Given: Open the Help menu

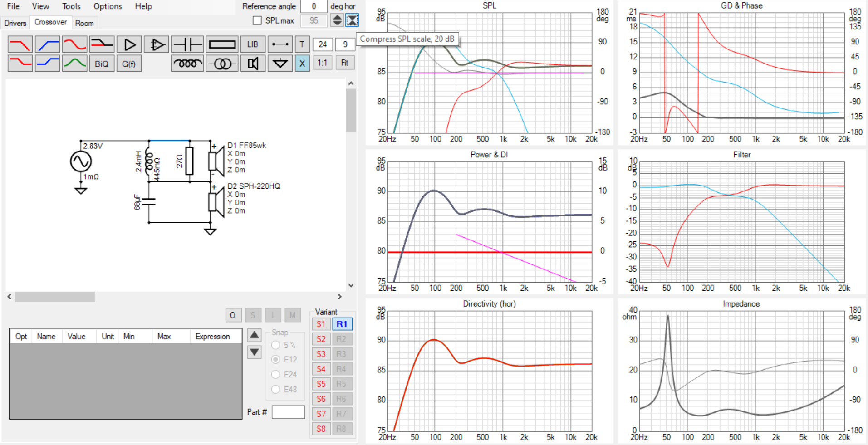Looking at the screenshot, I should (x=143, y=6).
